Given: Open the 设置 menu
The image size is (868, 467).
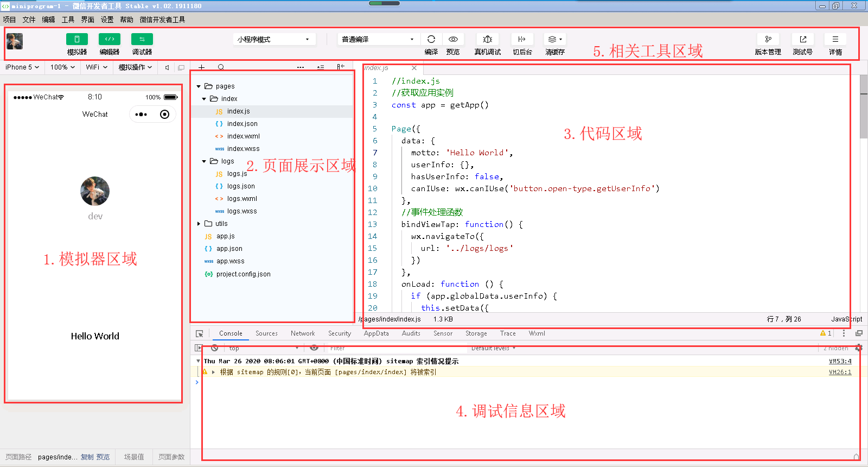Looking at the screenshot, I should [107, 20].
